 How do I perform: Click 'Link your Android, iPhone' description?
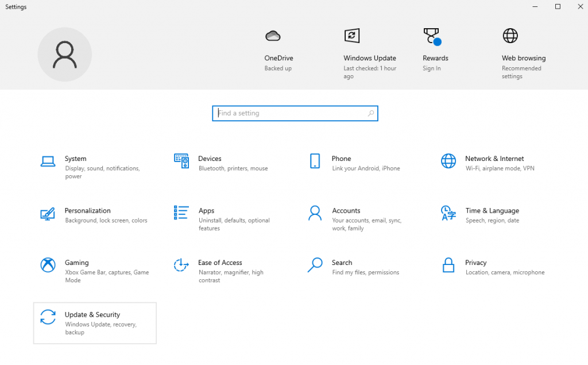pos(366,168)
